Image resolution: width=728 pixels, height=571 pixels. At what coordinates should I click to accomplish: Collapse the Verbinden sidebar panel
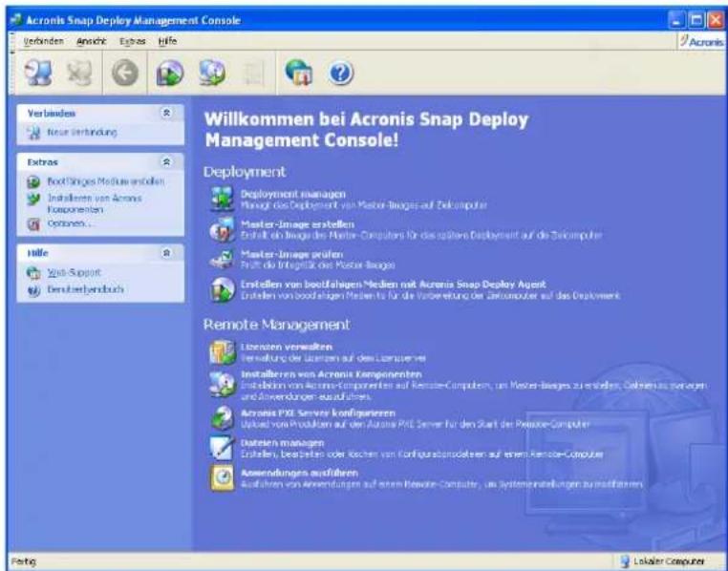pos(166,113)
